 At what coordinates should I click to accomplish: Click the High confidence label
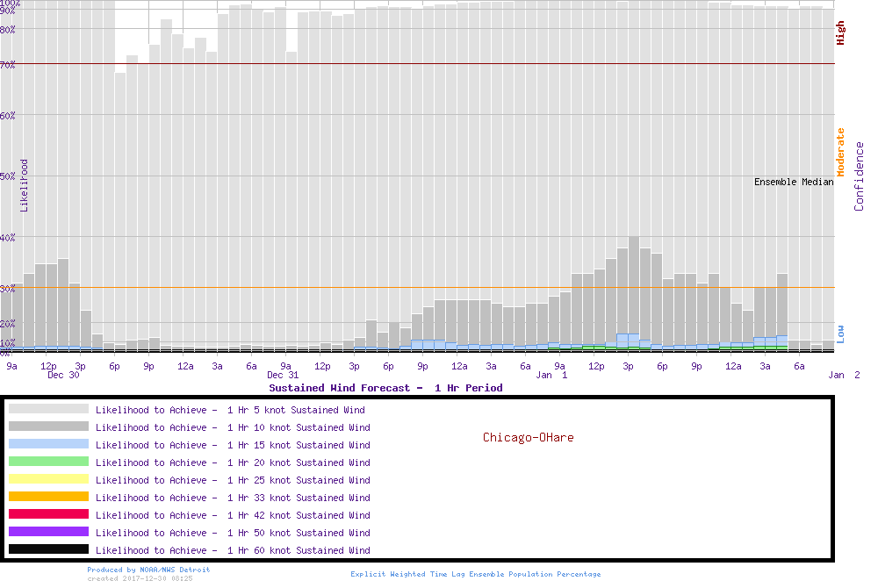(x=840, y=33)
